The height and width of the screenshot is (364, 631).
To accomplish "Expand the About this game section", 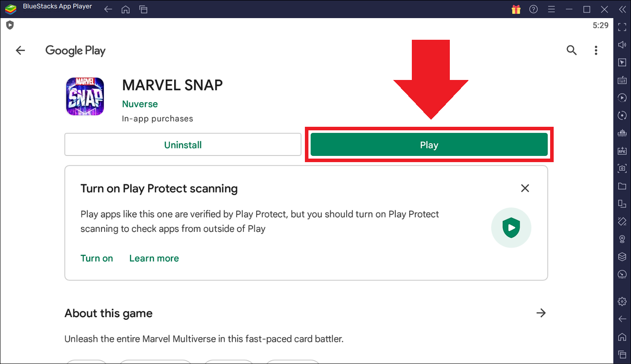I will pyautogui.click(x=541, y=313).
